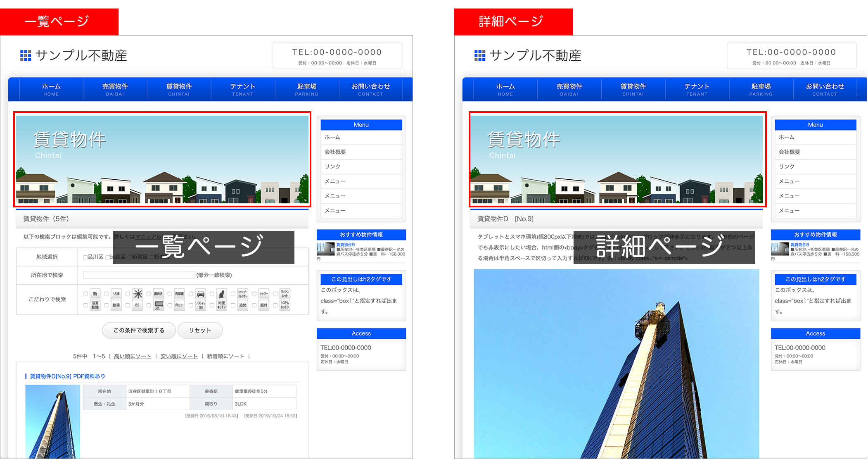Tick the checkbox beside the バストイレ別 icon
This screenshot has height=459, width=868.
pyautogui.click(x=191, y=305)
